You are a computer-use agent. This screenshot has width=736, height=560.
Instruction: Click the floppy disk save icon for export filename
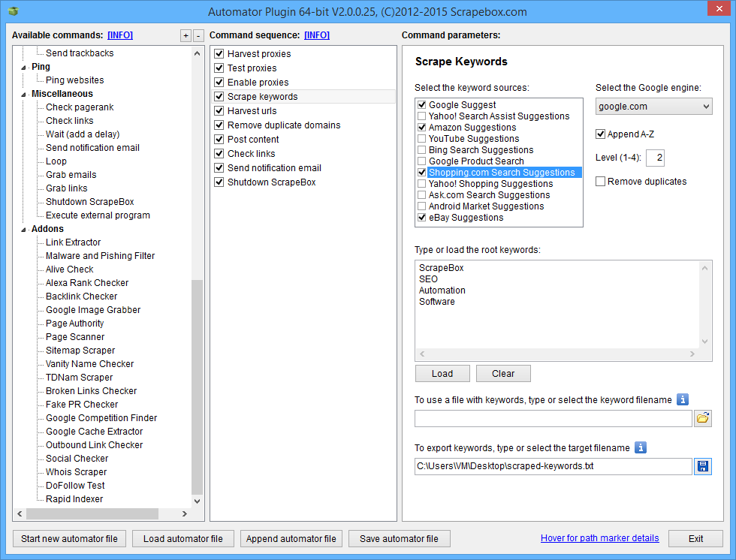(702, 467)
